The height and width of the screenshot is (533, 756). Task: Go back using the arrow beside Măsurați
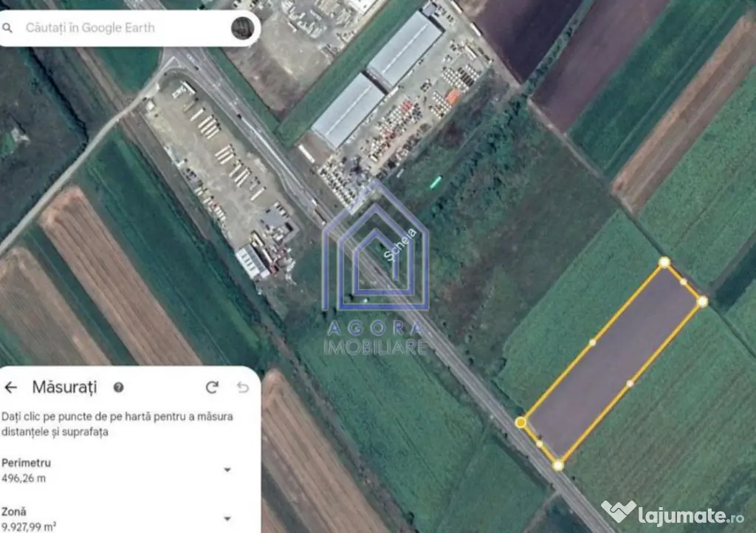11,388
